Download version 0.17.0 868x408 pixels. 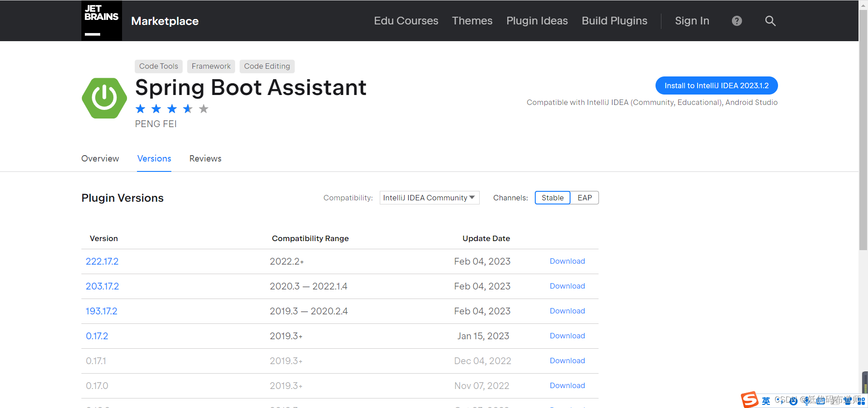pos(567,386)
